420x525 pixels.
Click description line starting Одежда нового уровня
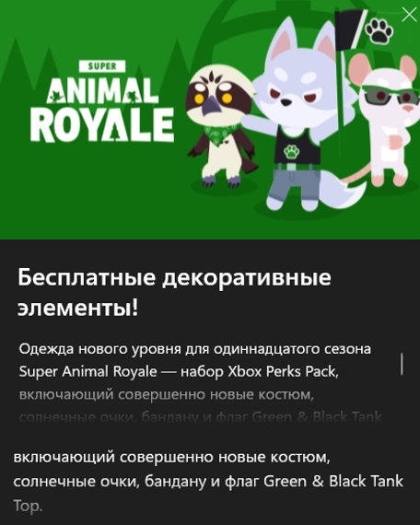point(195,349)
